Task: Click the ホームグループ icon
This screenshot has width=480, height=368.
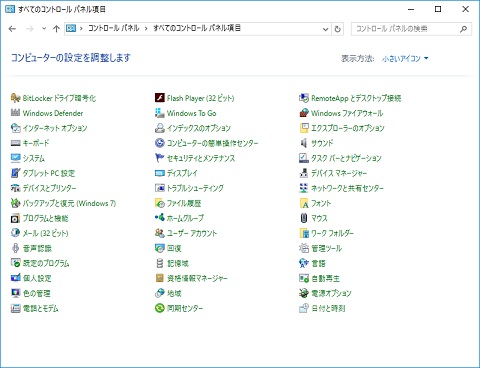Action: (x=160, y=218)
